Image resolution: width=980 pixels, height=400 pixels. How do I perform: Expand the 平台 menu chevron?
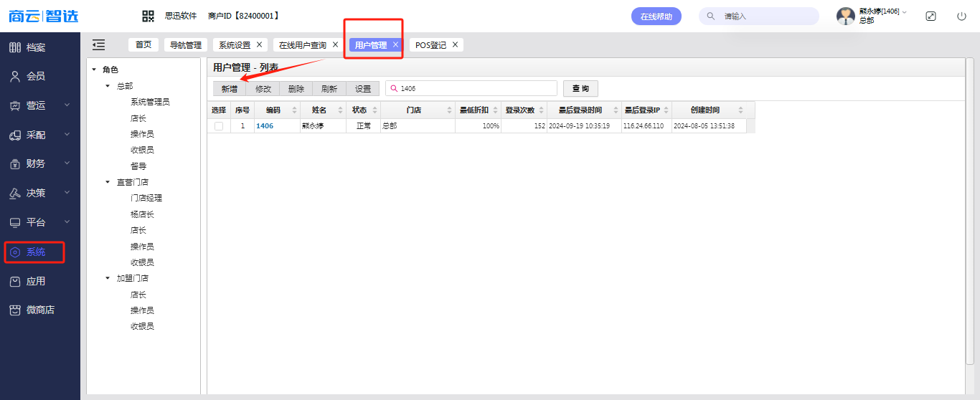tap(67, 222)
